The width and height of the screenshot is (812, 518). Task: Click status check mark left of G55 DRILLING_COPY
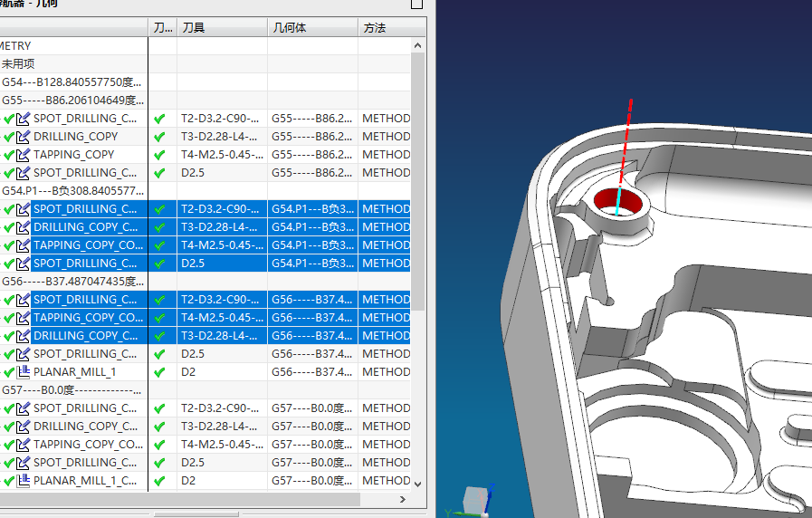[x=9, y=137]
